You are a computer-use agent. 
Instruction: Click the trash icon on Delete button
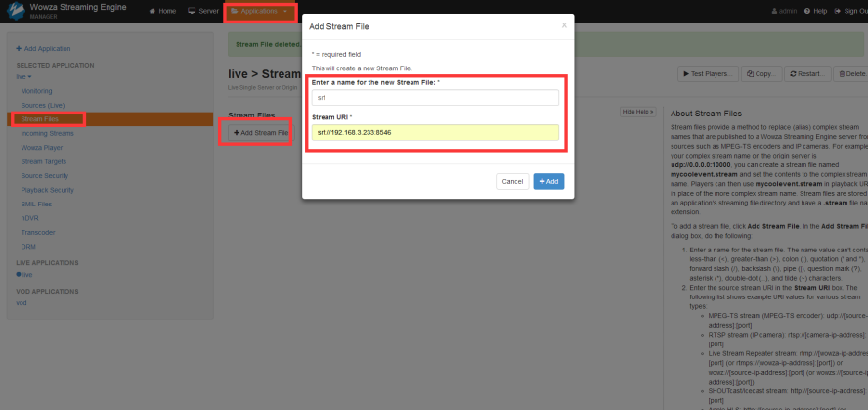click(x=842, y=73)
